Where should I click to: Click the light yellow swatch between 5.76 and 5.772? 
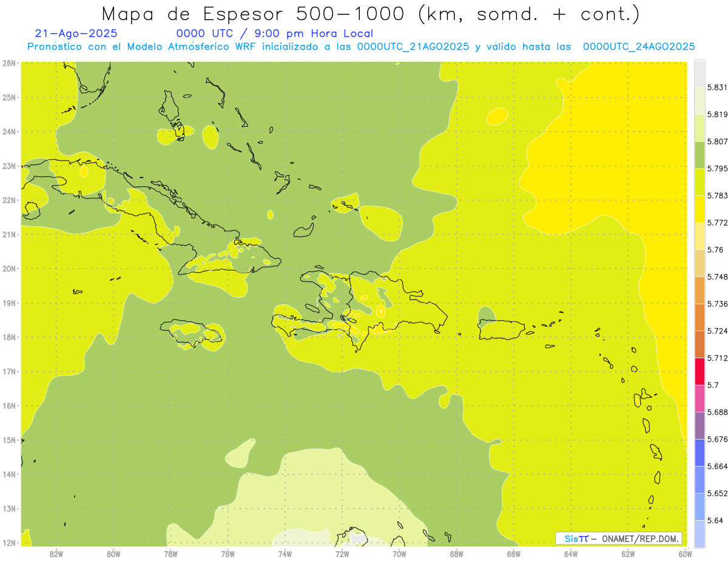(x=699, y=236)
